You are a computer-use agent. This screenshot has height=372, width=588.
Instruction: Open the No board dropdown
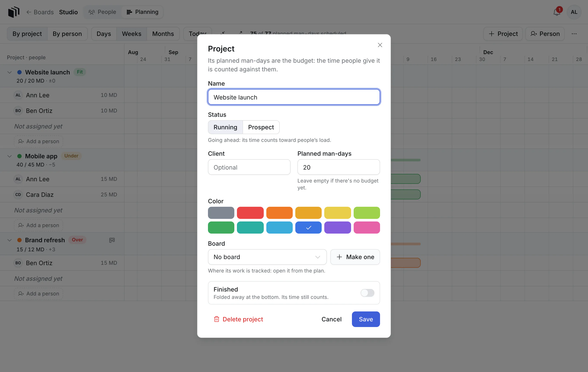pyautogui.click(x=267, y=257)
